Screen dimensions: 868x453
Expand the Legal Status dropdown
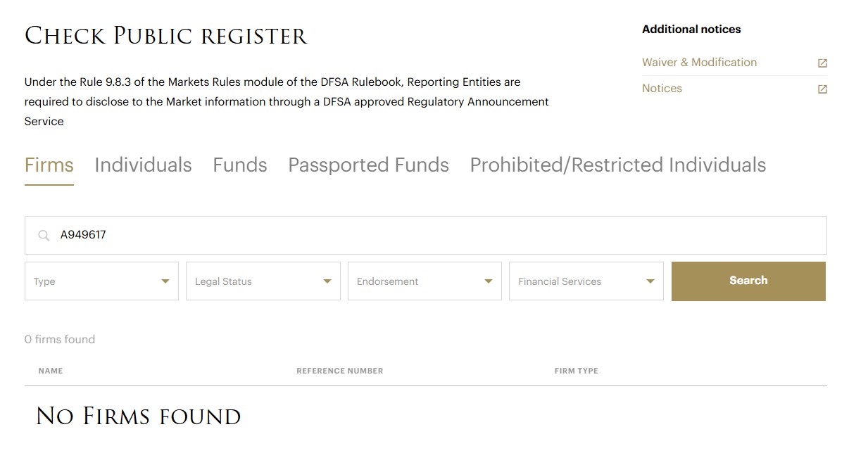(x=263, y=281)
